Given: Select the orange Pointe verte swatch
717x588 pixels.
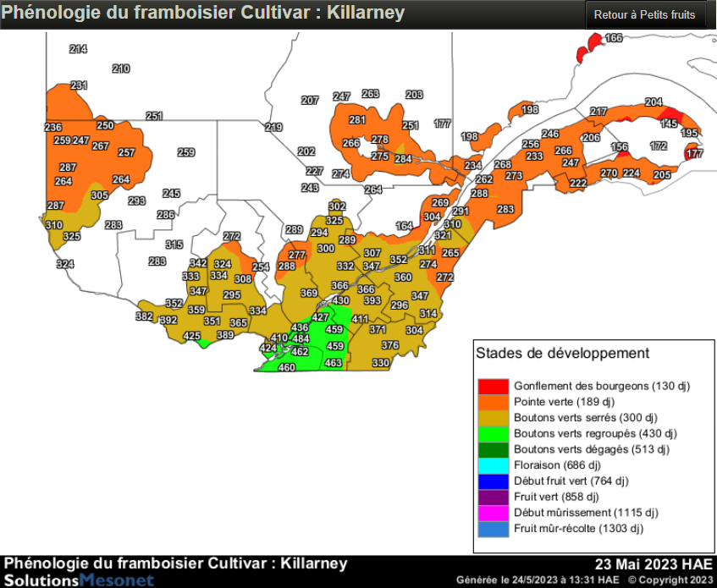Looking at the screenshot, I should (x=493, y=402).
